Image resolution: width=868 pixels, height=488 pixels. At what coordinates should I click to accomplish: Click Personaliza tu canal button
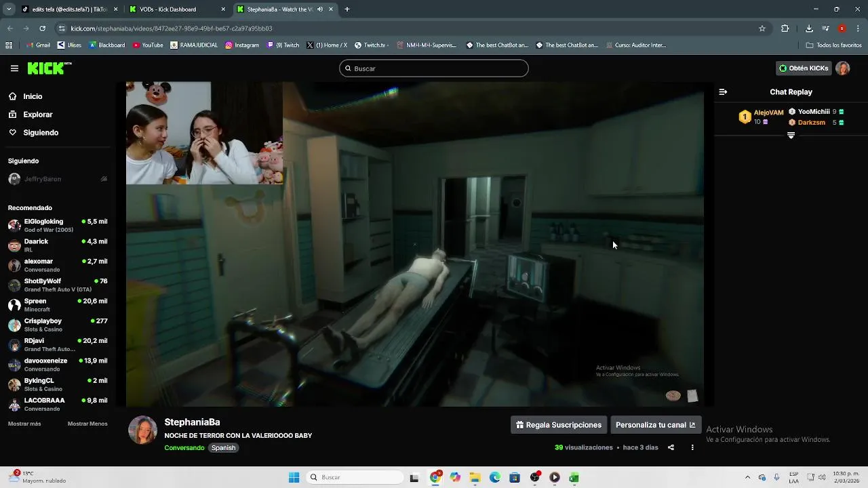tap(655, 425)
